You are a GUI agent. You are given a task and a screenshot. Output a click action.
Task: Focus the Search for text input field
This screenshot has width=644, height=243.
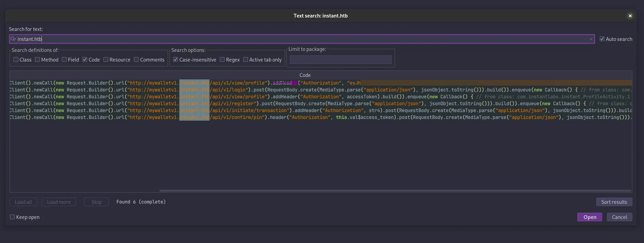pos(302,39)
